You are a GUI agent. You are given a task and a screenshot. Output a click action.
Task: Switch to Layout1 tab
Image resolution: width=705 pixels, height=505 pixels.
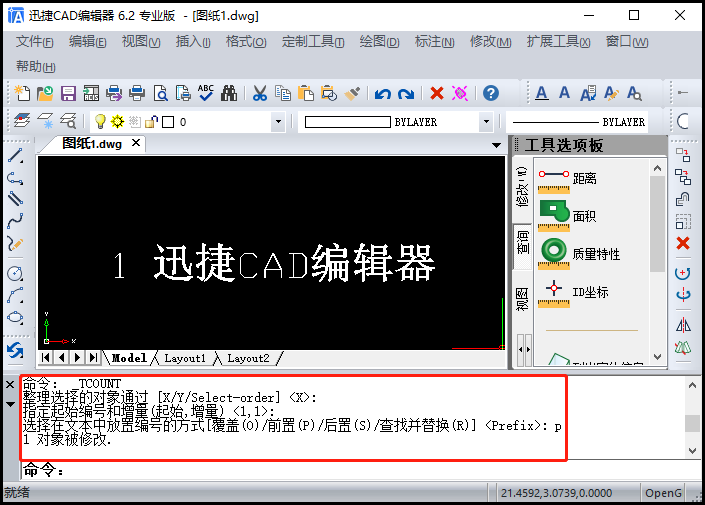pyautogui.click(x=185, y=358)
